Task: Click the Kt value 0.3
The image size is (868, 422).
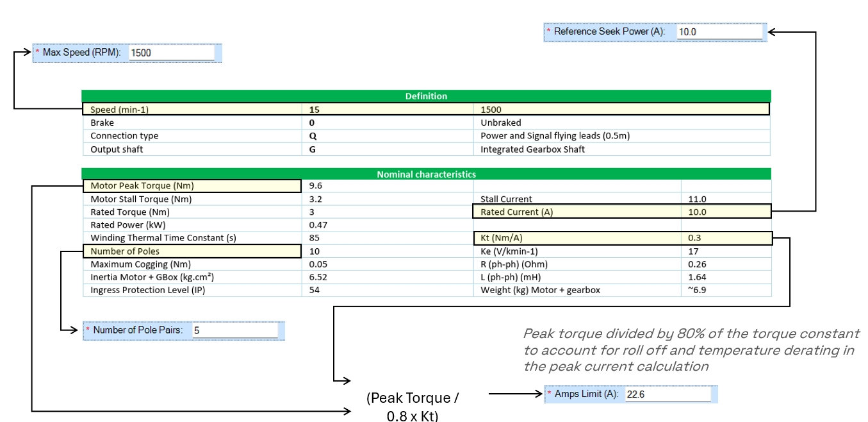Action: point(694,238)
